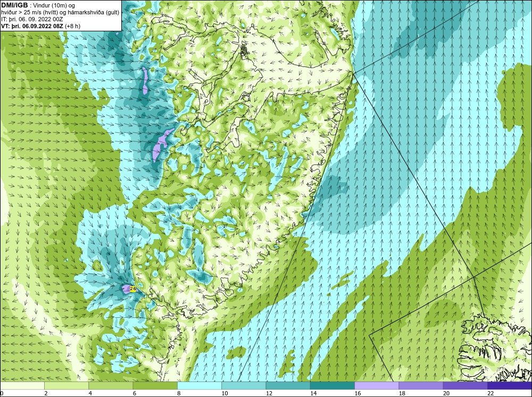Click the 'IT: þri. 06. 09. 2022 00Z' line
The image size is (532, 397).
coord(32,19)
